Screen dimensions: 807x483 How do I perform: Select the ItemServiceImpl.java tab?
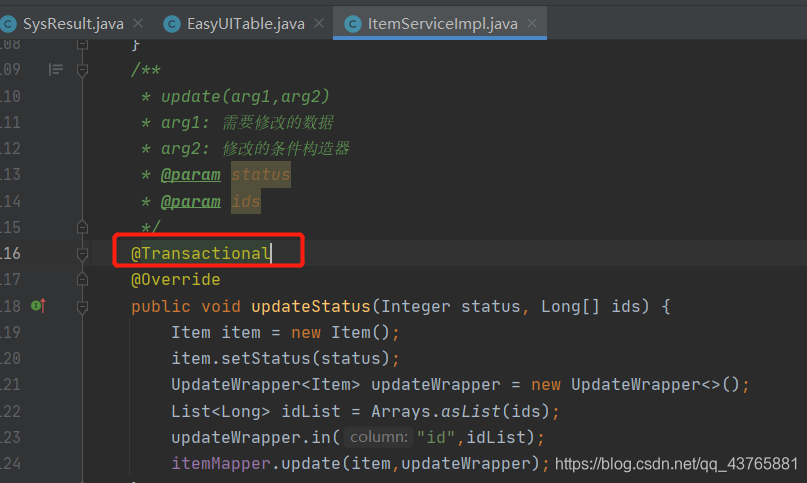click(442, 24)
